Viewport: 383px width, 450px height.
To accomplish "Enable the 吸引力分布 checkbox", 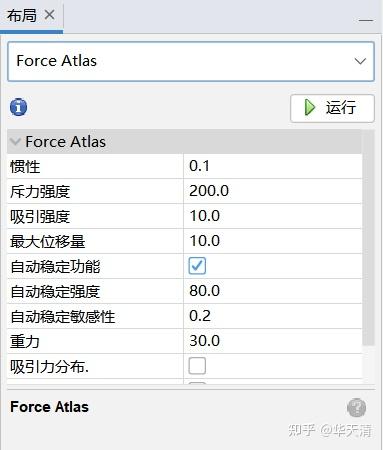I will (197, 366).
